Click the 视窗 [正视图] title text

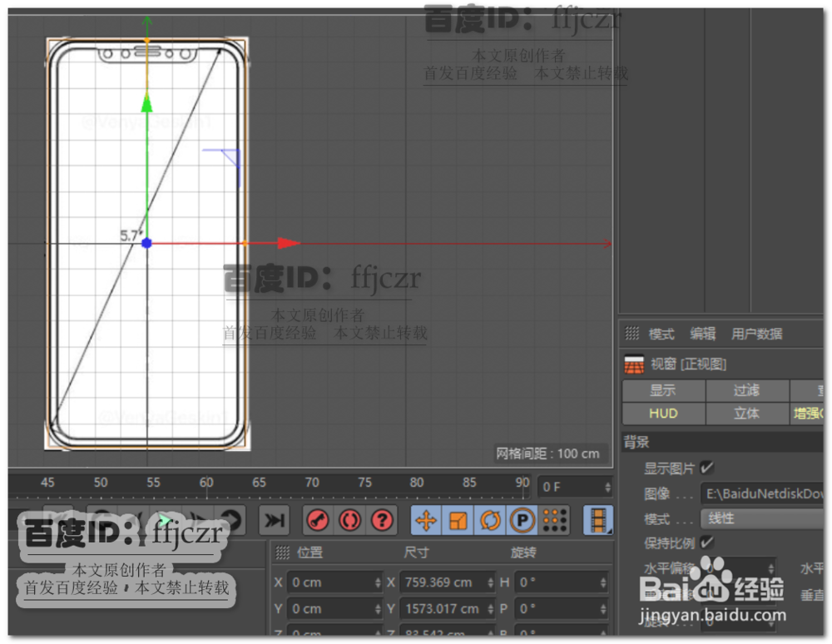[x=688, y=364]
